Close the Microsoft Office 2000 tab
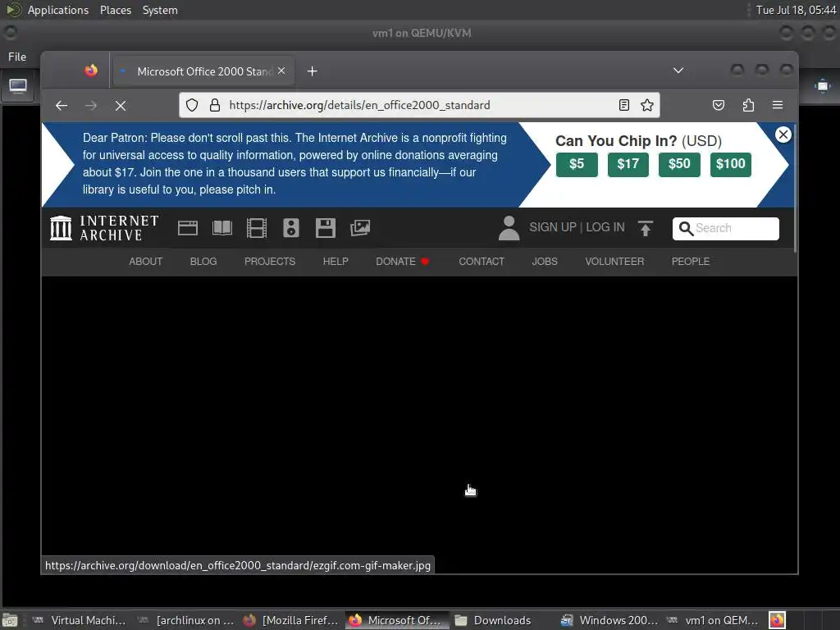Viewport: 840px width, 630px height. [x=282, y=71]
